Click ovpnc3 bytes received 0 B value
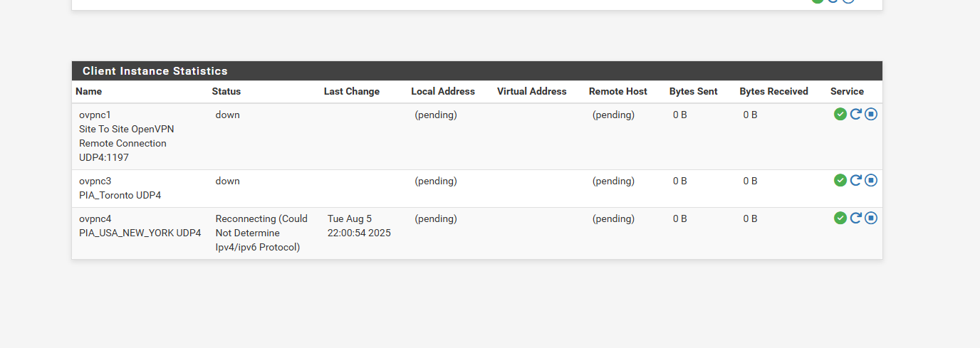The height and width of the screenshot is (348, 980). coord(751,181)
